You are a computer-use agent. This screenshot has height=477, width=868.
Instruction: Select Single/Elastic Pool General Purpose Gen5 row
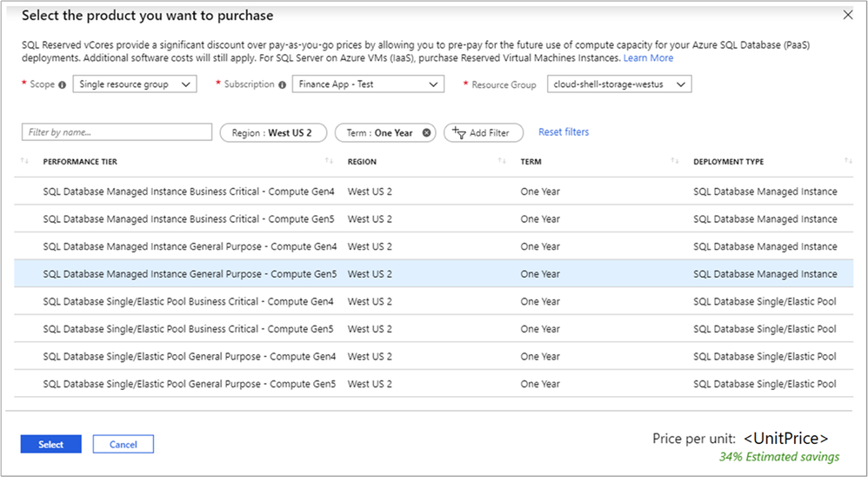point(190,384)
